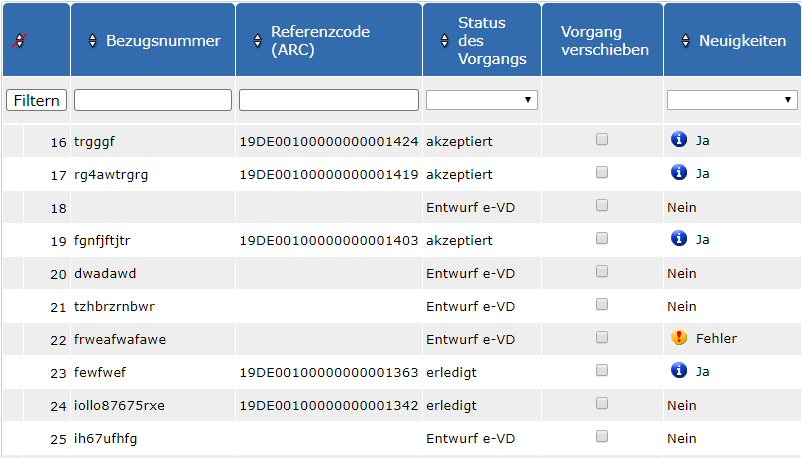Click info icon in row 16 trgggf
802x458 pixels.
point(679,139)
